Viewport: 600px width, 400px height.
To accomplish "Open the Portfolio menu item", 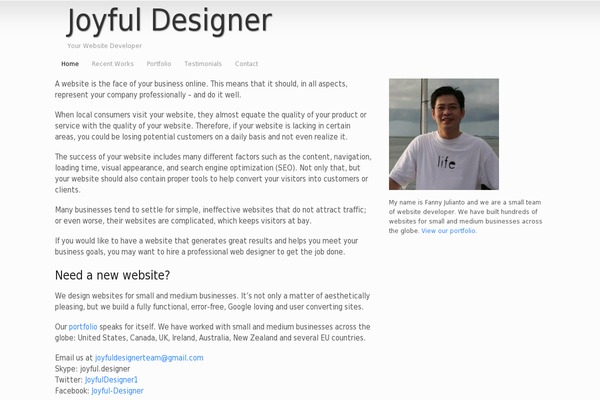I will coord(159,64).
